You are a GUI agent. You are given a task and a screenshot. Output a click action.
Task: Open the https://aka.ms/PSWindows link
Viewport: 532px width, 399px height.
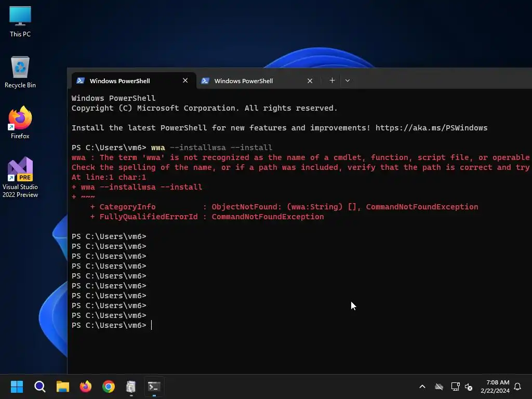[x=431, y=128]
